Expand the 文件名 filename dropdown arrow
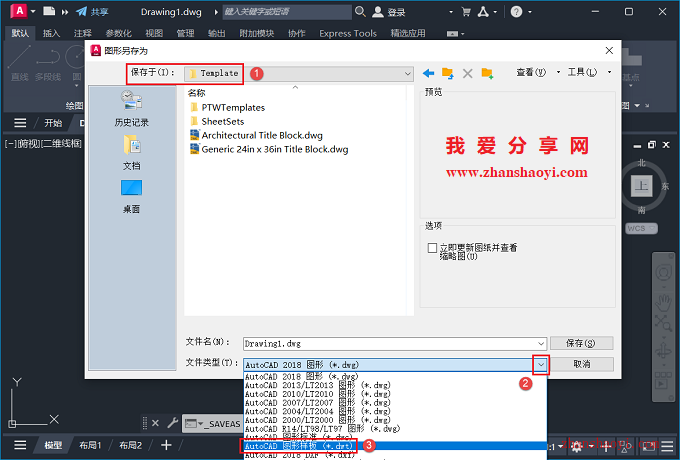This screenshot has width=680, height=460. (x=541, y=343)
